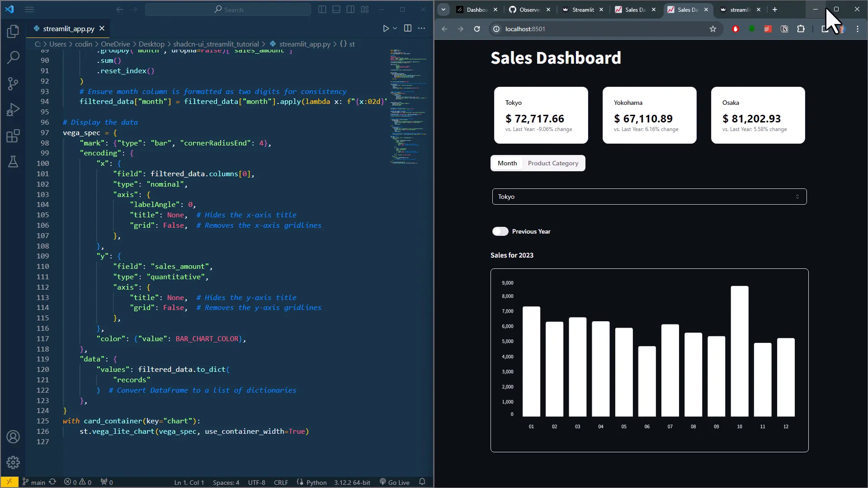Image resolution: width=868 pixels, height=488 pixels.
Task: Switch to the streamlit_app.py editor tab
Action: coord(68,28)
